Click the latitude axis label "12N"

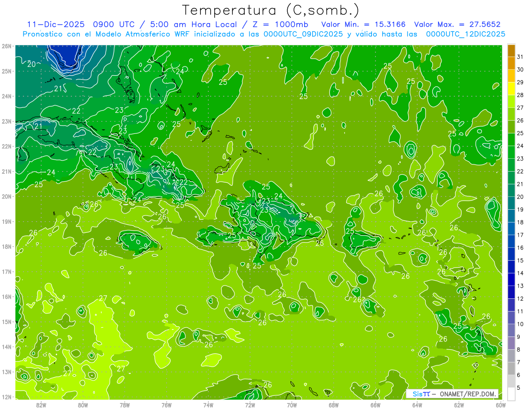6,397
